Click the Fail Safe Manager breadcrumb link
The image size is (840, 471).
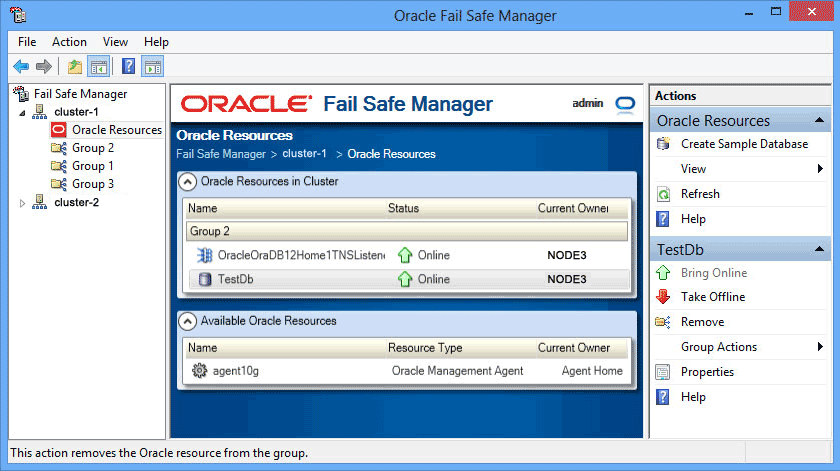221,154
